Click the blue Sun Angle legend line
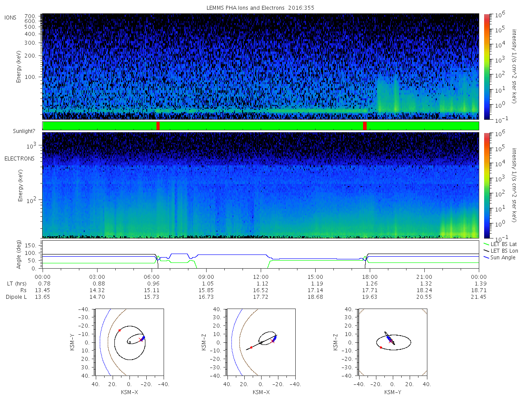 click(x=486, y=258)
